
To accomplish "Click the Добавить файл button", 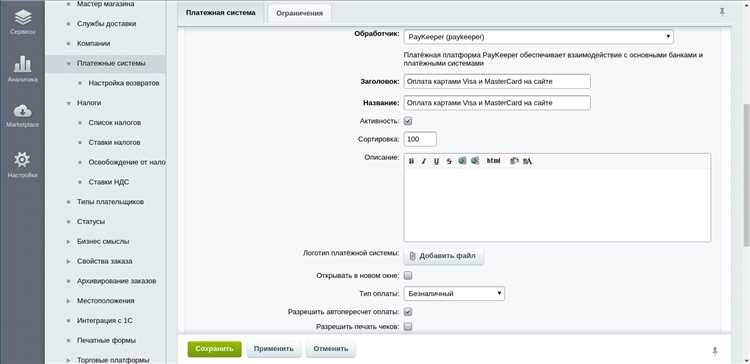I will (444, 256).
